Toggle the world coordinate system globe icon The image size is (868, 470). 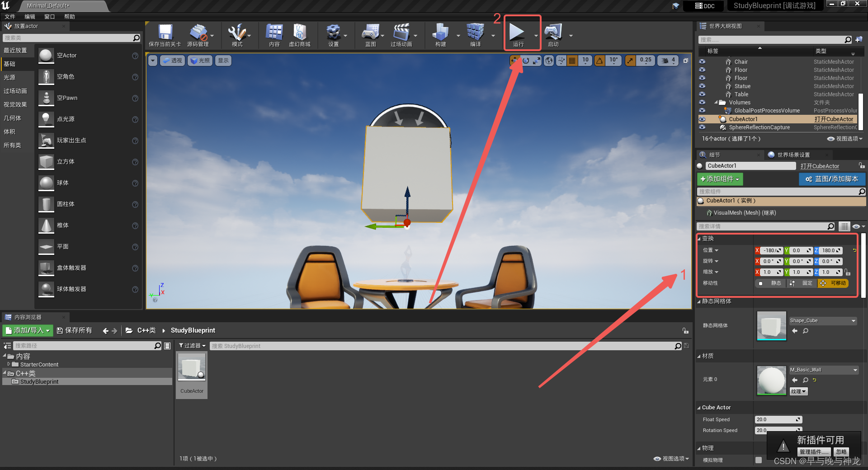549,61
